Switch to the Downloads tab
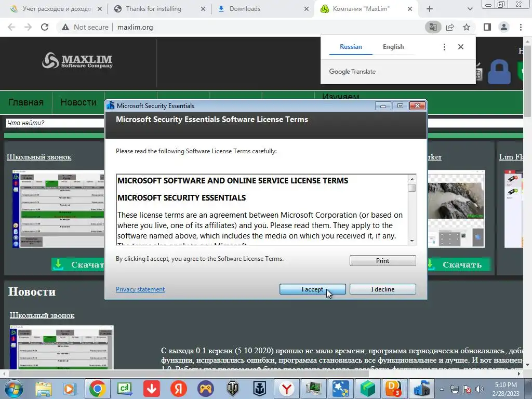This screenshot has height=399, width=532. tap(263, 9)
